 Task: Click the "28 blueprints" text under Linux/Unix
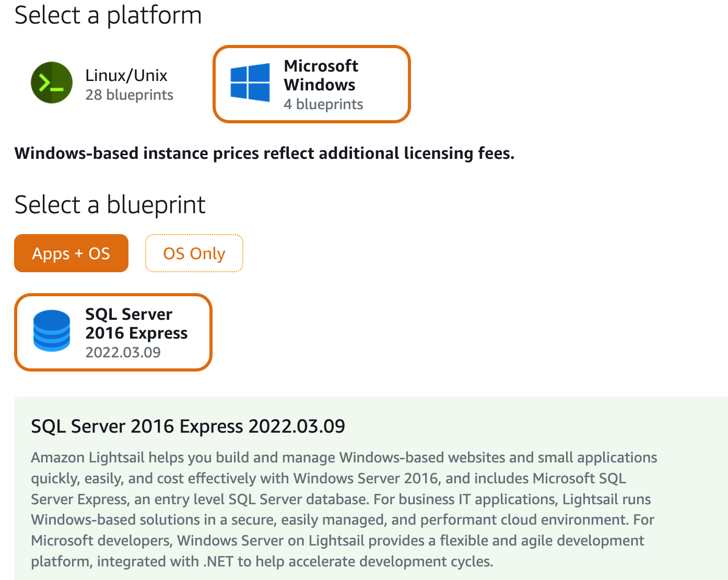pyautogui.click(x=129, y=95)
